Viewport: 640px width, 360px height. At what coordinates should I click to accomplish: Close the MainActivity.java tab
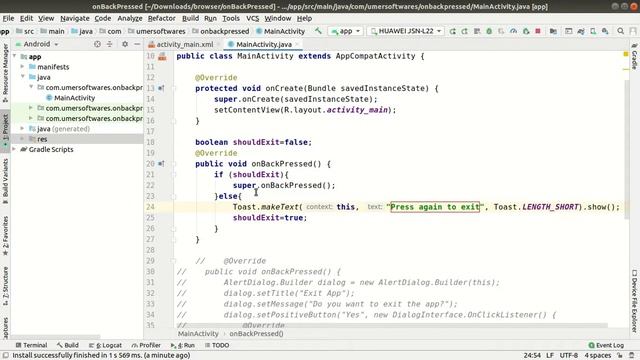point(297,44)
